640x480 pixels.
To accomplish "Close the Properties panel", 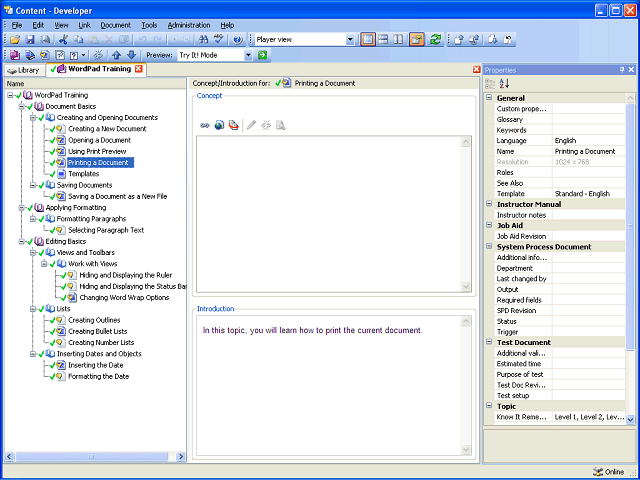I will (x=631, y=70).
